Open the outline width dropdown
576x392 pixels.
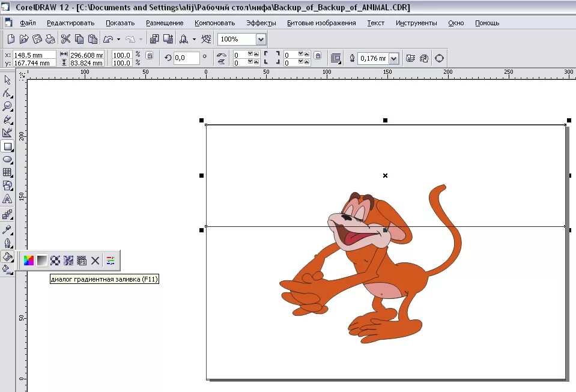coord(394,58)
